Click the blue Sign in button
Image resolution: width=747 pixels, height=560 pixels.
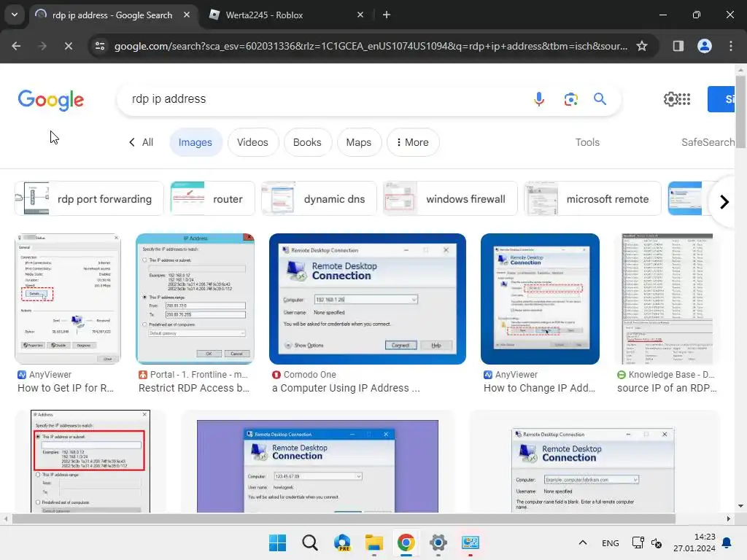pos(721,99)
